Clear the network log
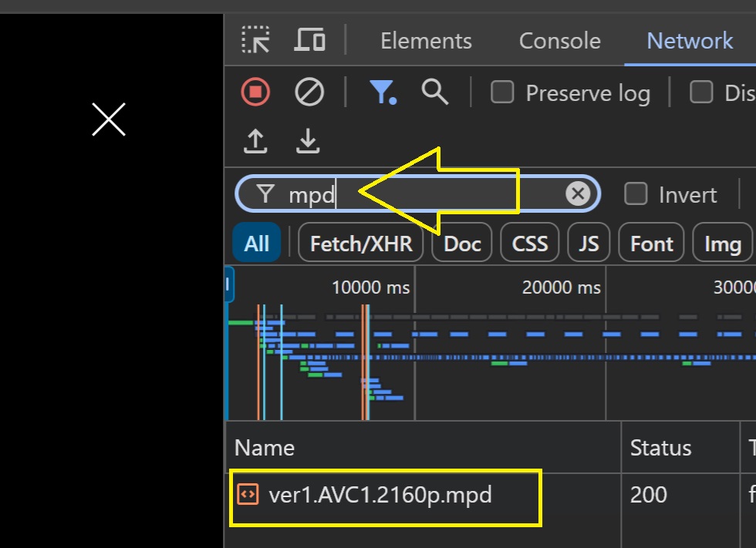The width and height of the screenshot is (756, 548). tap(309, 93)
